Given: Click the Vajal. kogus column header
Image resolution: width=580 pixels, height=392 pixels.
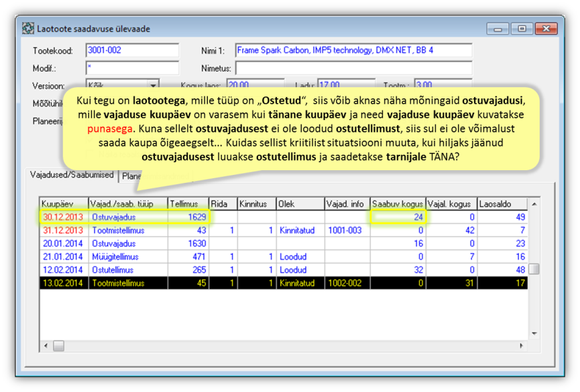Looking at the screenshot, I should 451,204.
